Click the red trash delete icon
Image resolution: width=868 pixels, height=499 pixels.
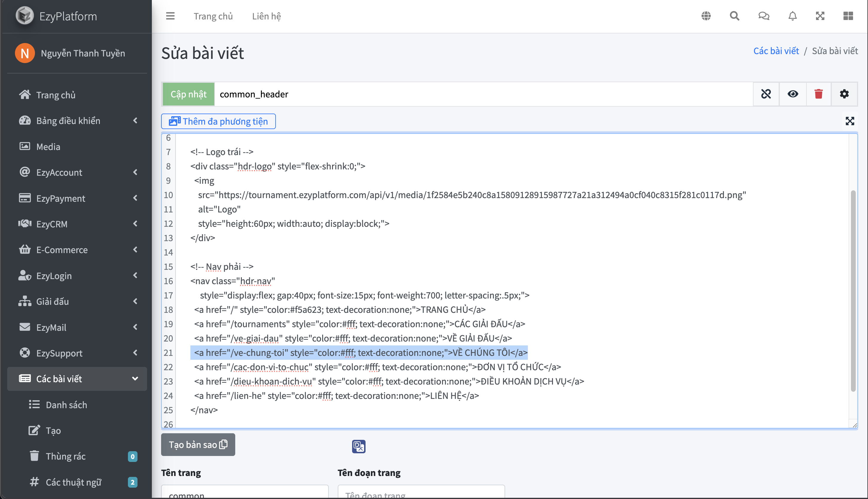point(818,94)
